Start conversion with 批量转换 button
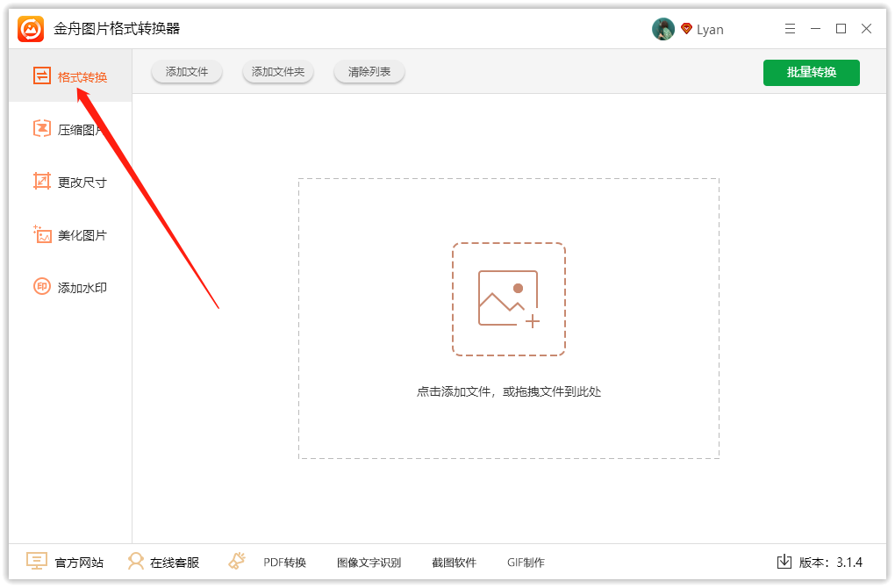 811,73
